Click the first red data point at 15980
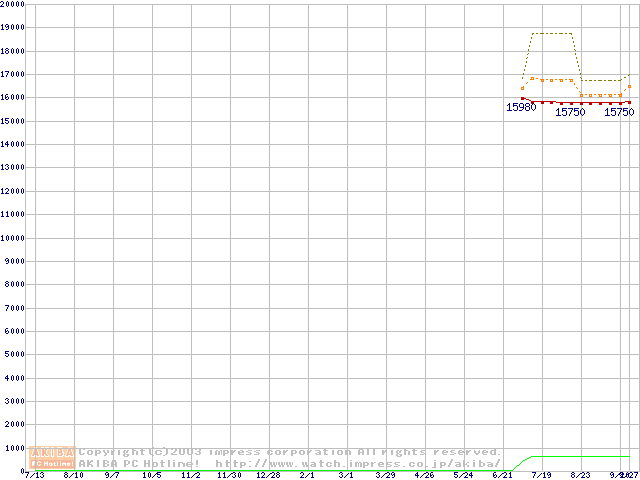The width and height of the screenshot is (640, 480). (522, 98)
